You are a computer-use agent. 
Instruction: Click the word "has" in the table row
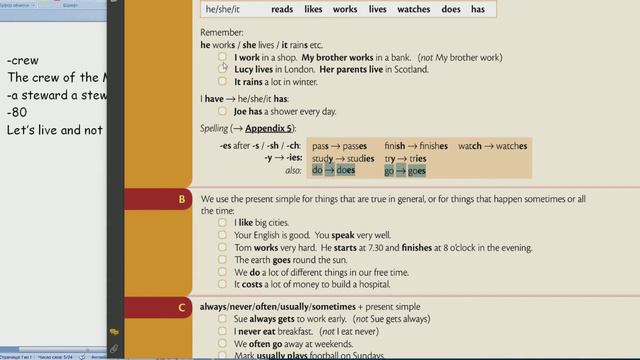(478, 9)
